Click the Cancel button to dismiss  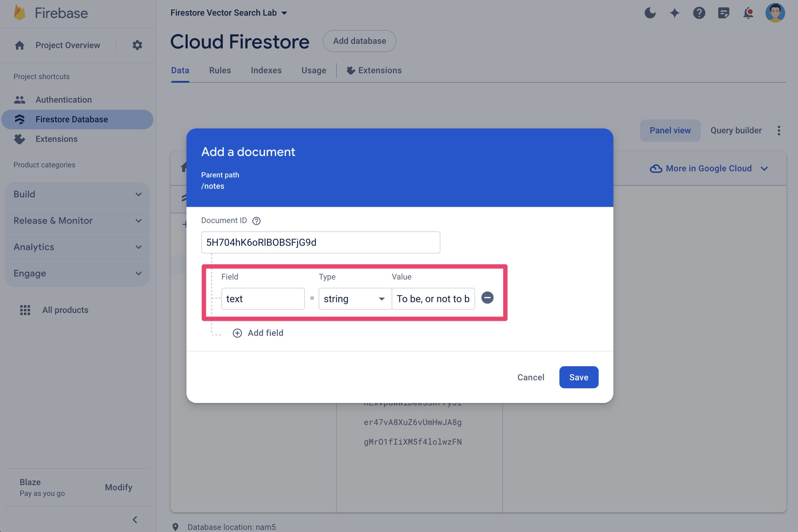pyautogui.click(x=531, y=377)
